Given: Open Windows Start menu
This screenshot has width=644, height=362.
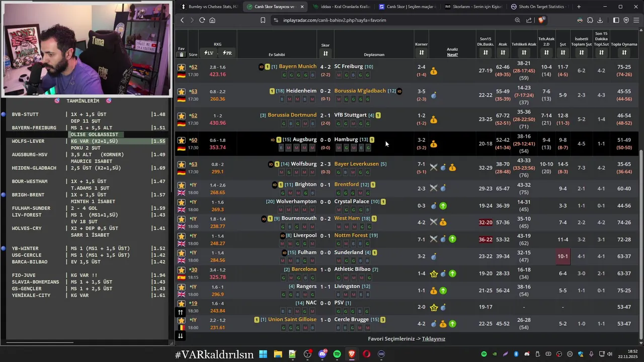Looking at the screenshot, I should 263,354.
